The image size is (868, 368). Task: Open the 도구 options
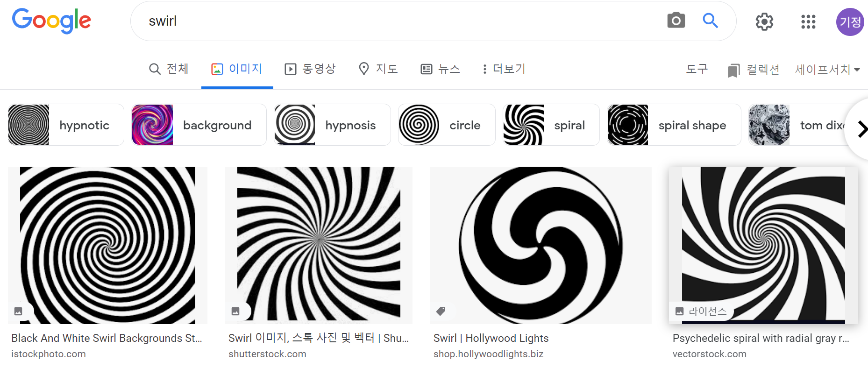coord(697,69)
